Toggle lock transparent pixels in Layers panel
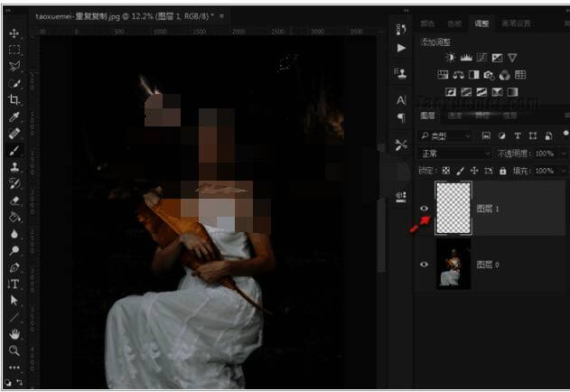Image resolution: width=570 pixels, height=392 pixels. tap(444, 171)
